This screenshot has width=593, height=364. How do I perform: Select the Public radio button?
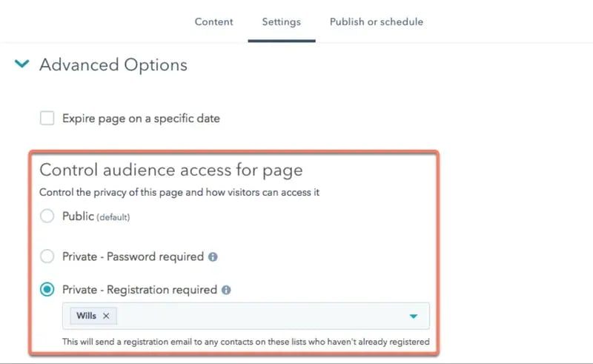point(47,216)
